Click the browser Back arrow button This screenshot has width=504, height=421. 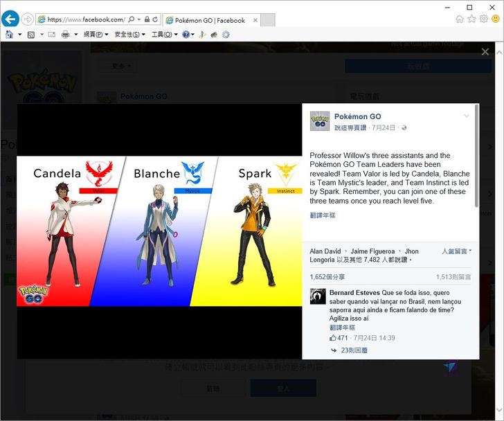click(x=10, y=19)
